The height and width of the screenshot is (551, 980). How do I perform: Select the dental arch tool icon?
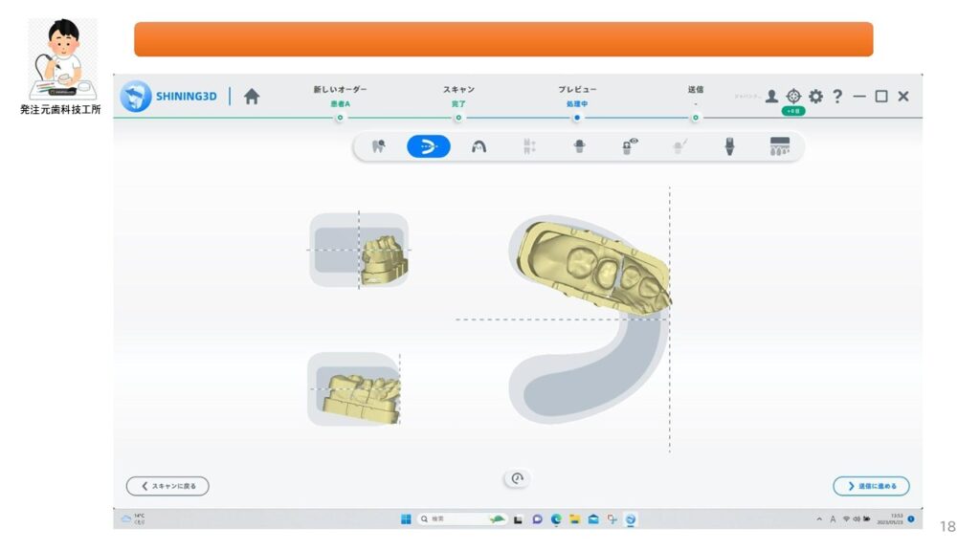click(x=479, y=146)
